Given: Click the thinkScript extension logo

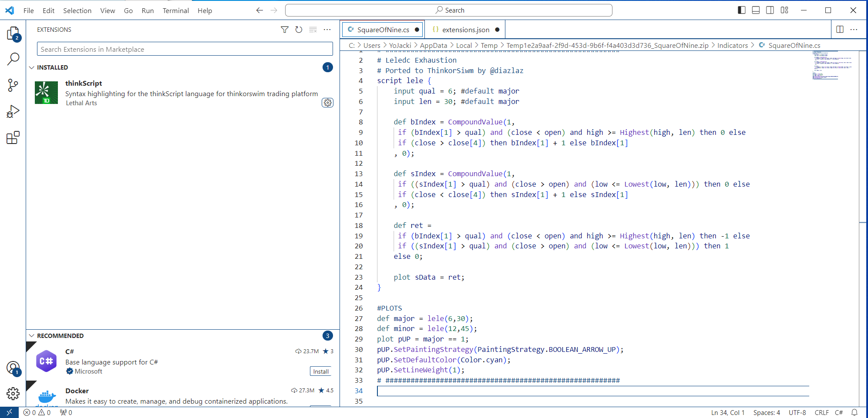Looking at the screenshot, I should click(x=46, y=93).
